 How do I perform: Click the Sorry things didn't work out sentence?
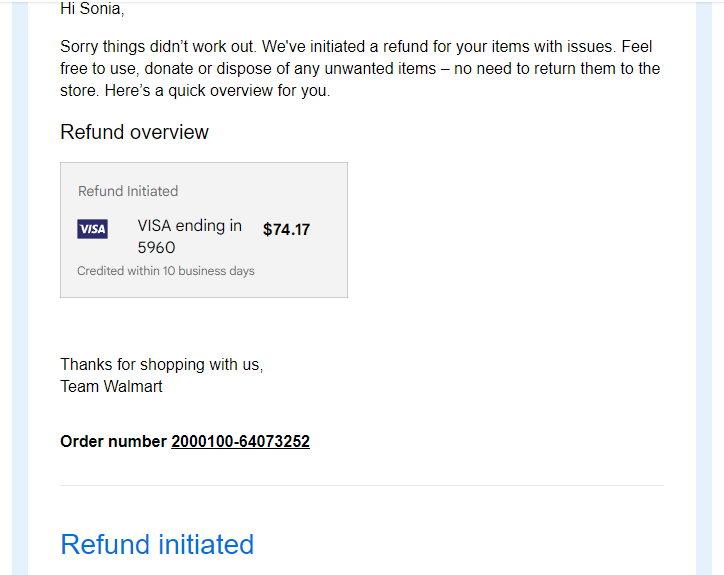158,47
